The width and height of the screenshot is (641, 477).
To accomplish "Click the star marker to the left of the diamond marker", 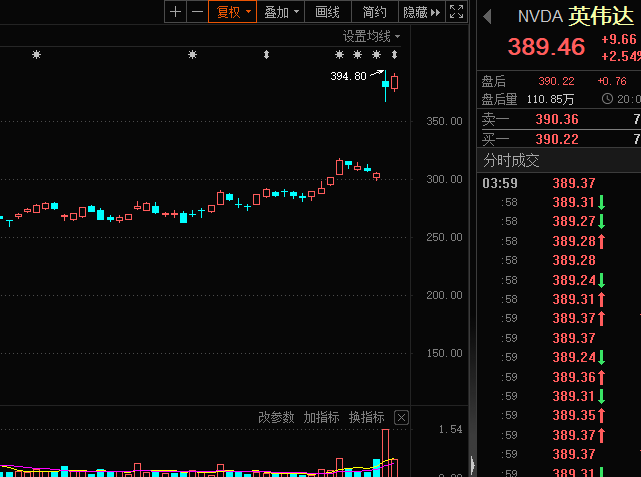I will 192,54.
